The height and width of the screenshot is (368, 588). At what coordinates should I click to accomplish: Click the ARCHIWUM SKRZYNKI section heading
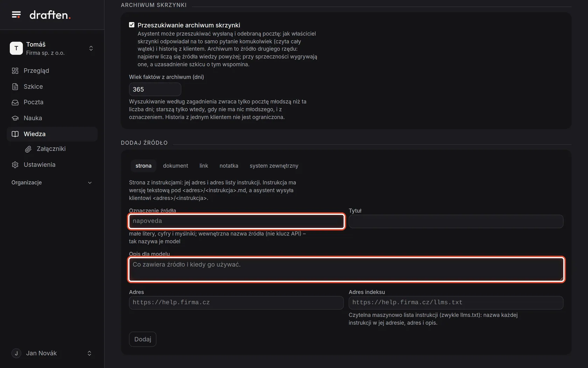(154, 5)
